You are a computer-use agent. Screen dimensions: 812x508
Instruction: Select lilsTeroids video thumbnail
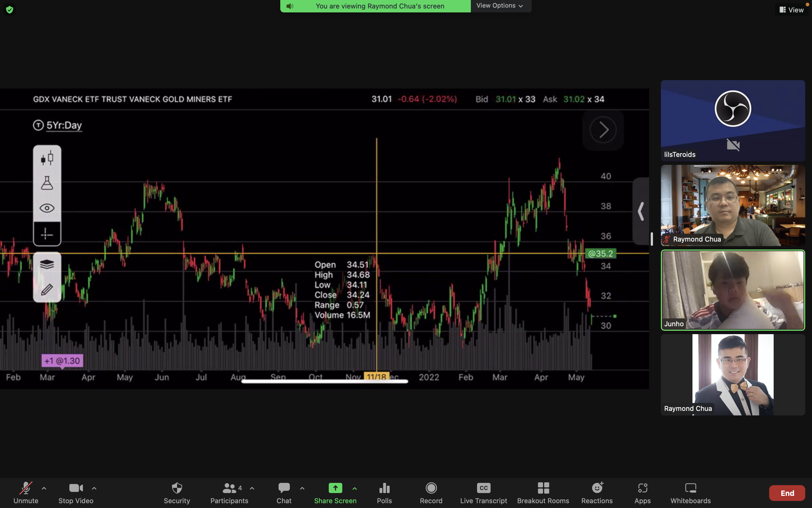coord(733,121)
